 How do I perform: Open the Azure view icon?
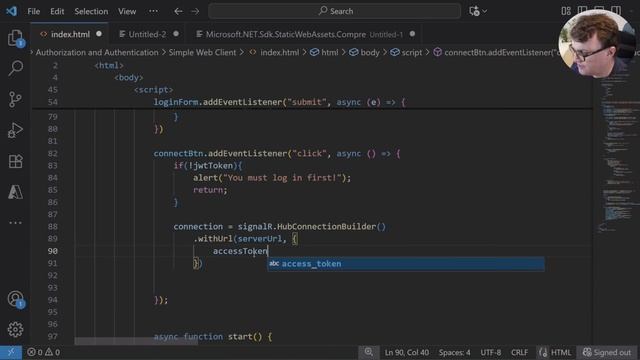point(16,192)
